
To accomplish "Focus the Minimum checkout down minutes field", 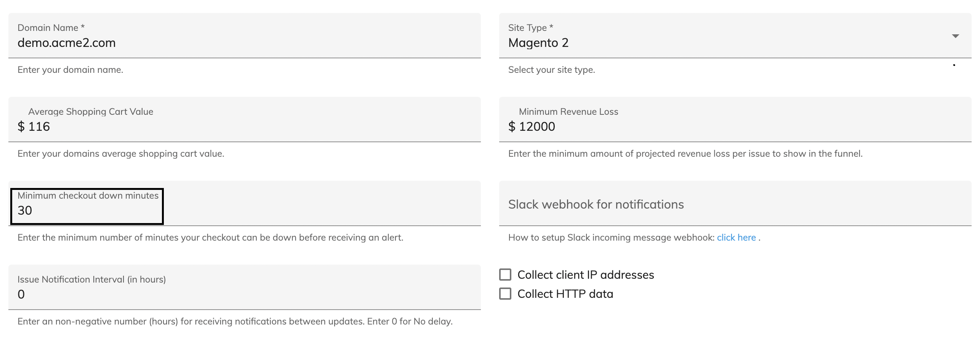I will click(x=244, y=210).
